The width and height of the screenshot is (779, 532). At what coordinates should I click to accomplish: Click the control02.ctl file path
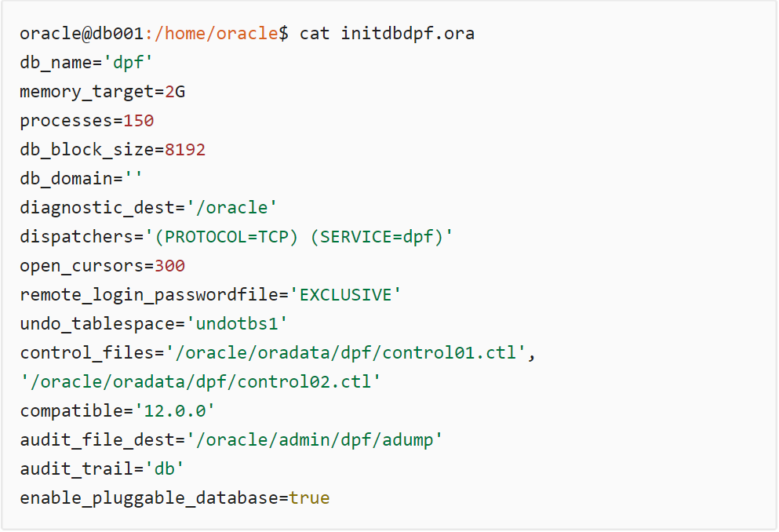[x=200, y=382]
